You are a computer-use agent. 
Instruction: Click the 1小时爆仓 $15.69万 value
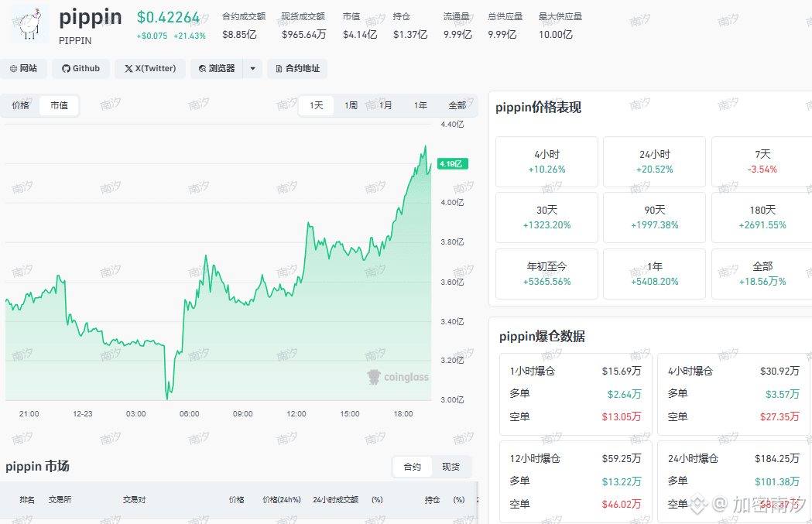click(622, 371)
